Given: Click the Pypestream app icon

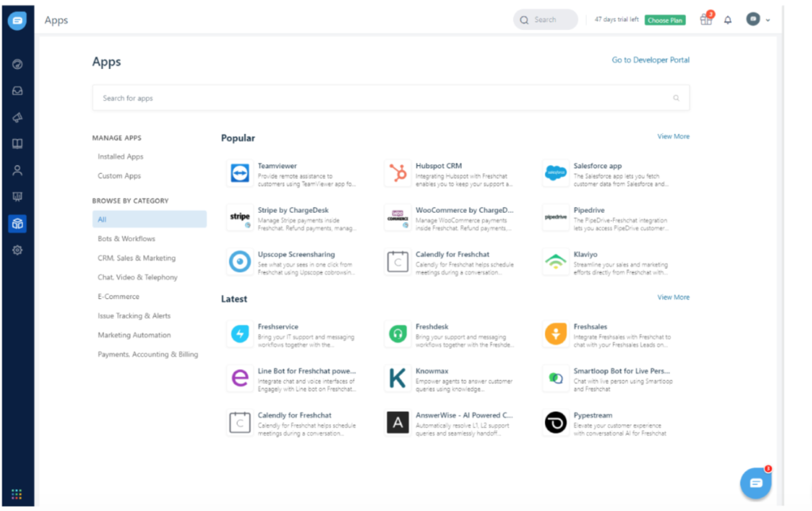Looking at the screenshot, I should [x=556, y=422].
